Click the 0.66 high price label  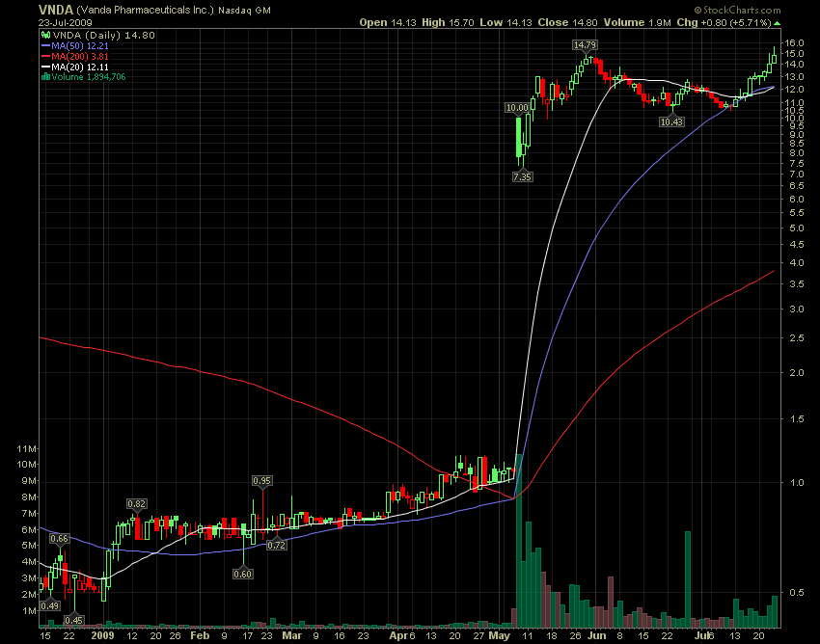point(59,538)
